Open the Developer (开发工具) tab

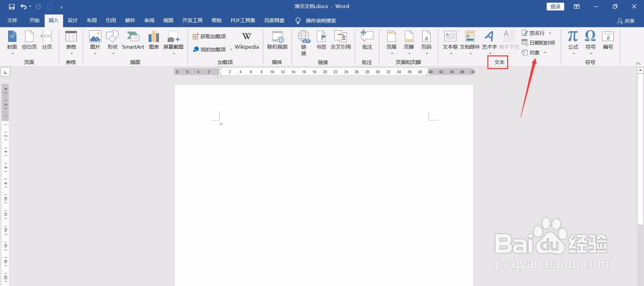[192, 21]
